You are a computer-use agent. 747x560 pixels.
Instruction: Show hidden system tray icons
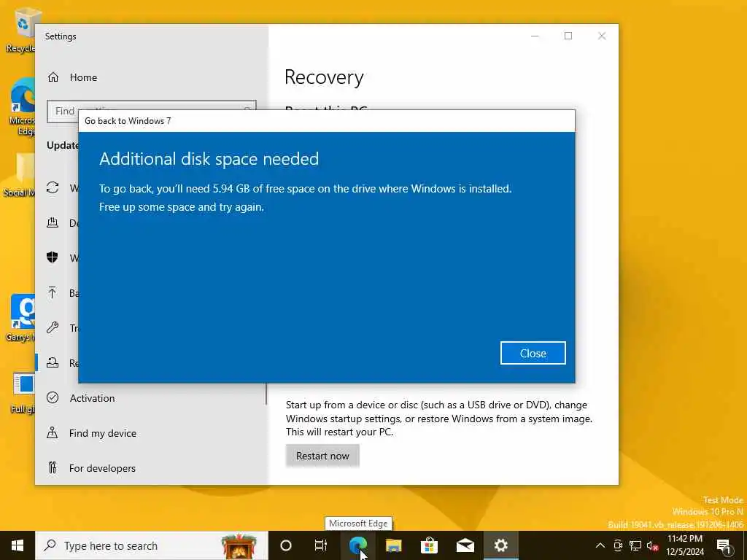point(600,545)
